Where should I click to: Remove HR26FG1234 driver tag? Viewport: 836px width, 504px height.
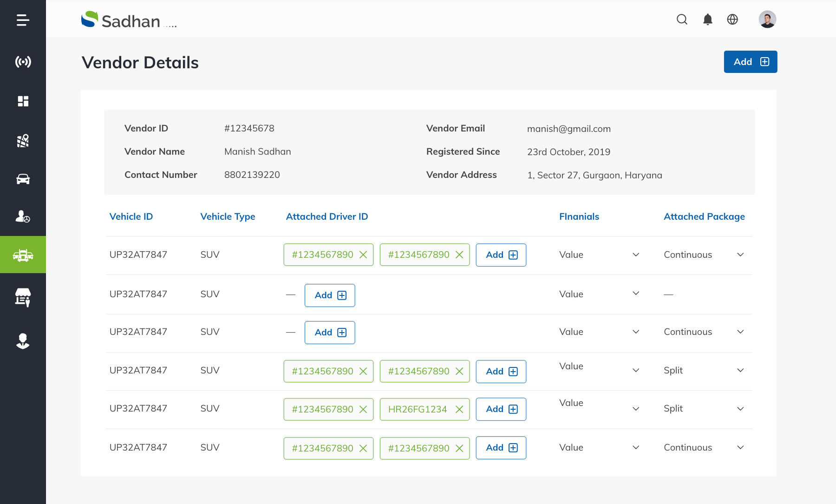pyautogui.click(x=459, y=409)
